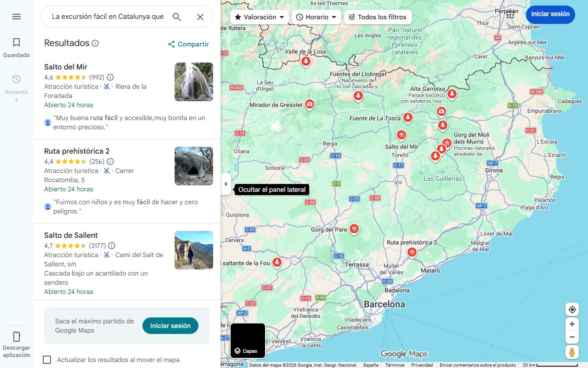
Task: Enable Actualizar los resultados al mover el mapa
Action: 46,360
